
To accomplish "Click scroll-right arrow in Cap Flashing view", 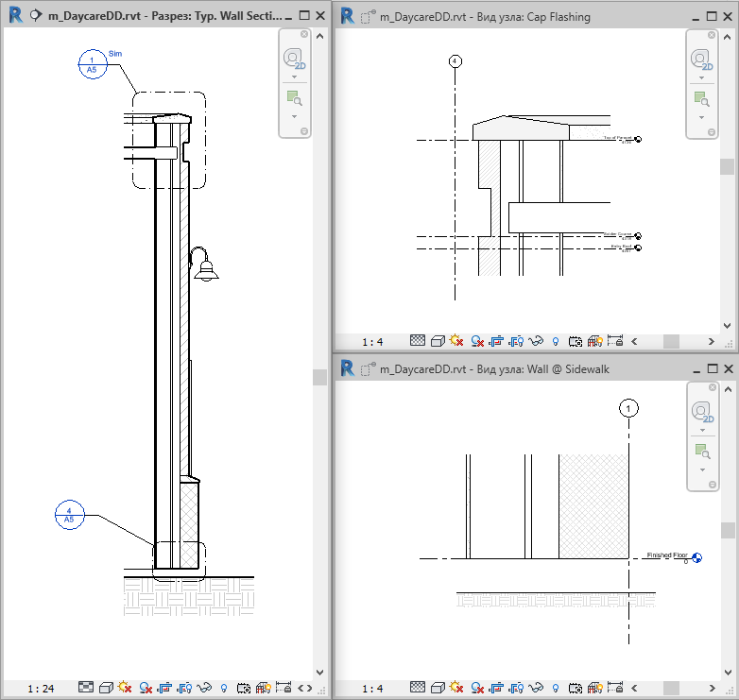I will tap(712, 342).
